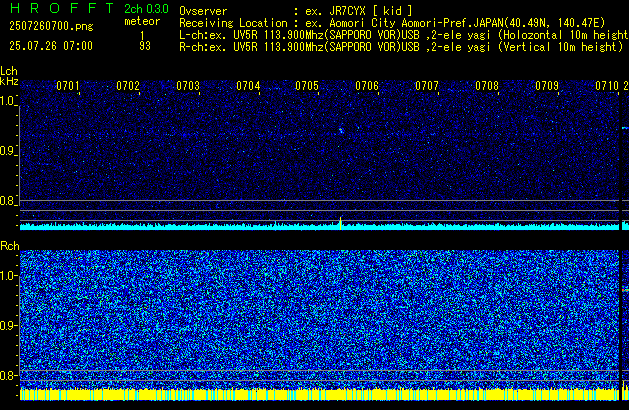
Task: Select the 0710 time marker
Action: tap(607, 86)
